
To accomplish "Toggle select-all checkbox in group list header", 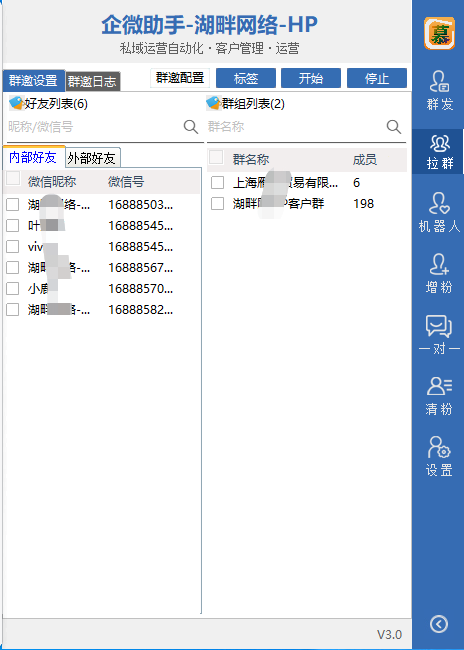I will 216,157.
